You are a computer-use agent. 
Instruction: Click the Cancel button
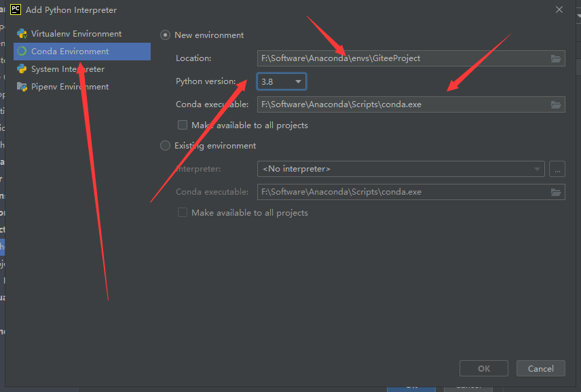540,368
